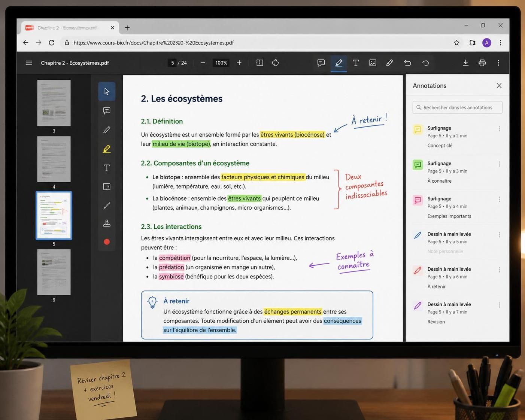This screenshot has height=420, width=525.
Task: Select the page 5 thumbnail
Action: point(54,216)
